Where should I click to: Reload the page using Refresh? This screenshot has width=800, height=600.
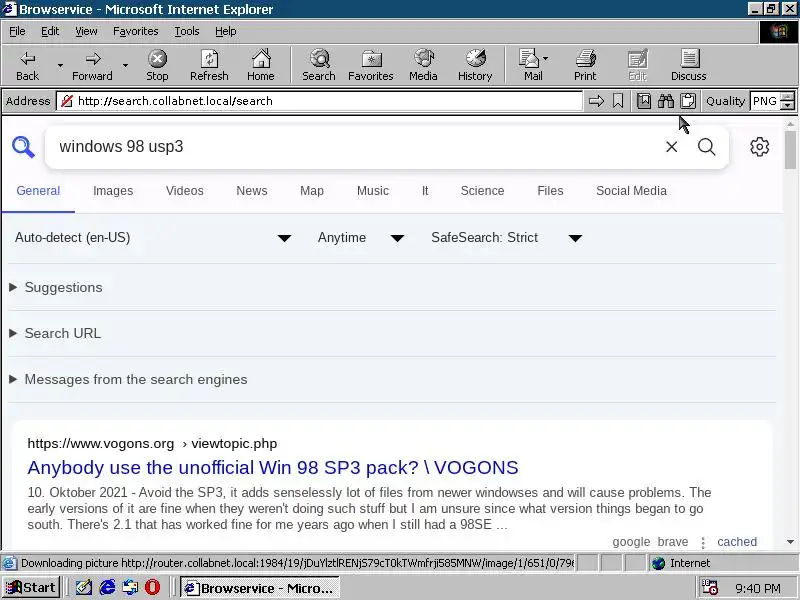pyautogui.click(x=209, y=65)
